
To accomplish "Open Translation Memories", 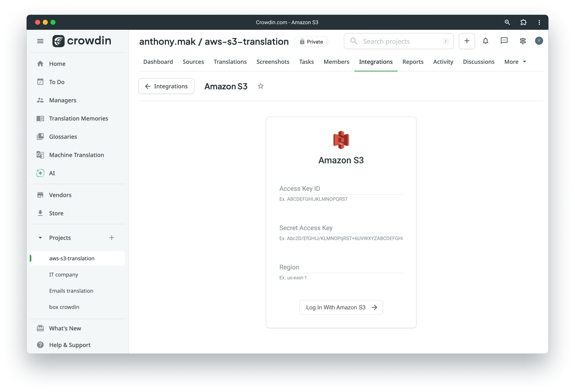I will coord(77,118).
